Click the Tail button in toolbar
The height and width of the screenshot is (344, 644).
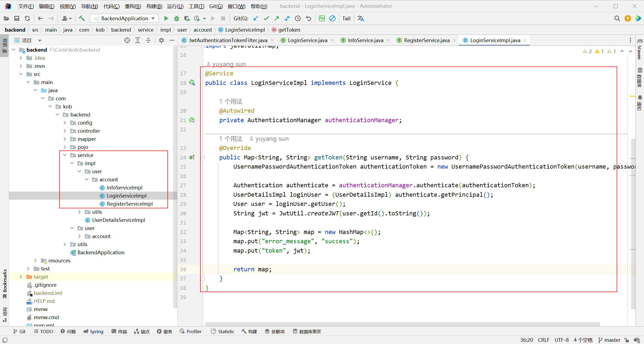(x=346, y=18)
